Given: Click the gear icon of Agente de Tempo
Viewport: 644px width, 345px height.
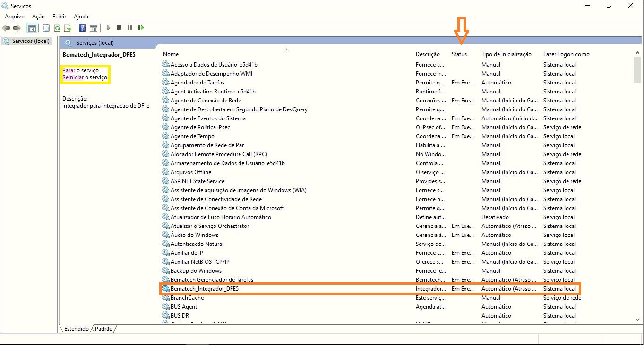Looking at the screenshot, I should click(x=165, y=136).
